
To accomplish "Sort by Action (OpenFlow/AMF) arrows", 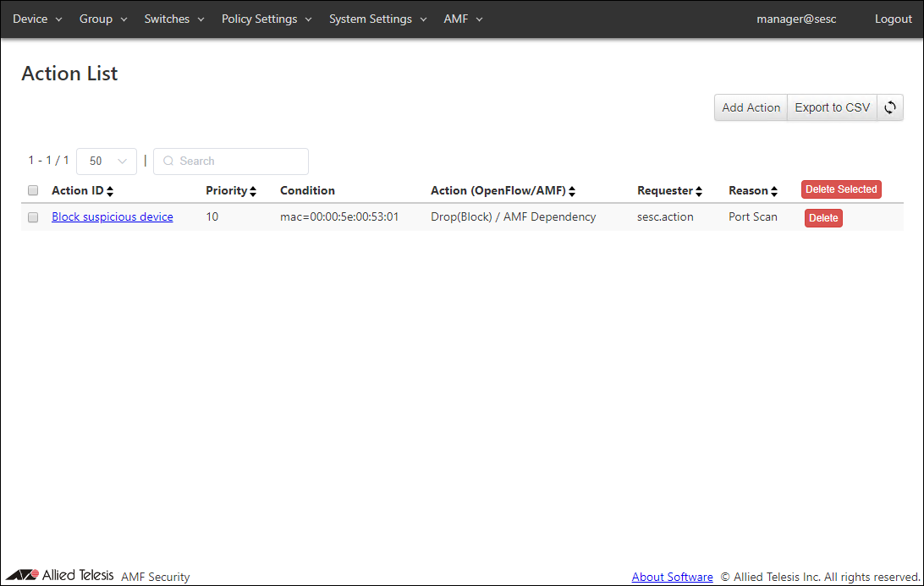I will pos(572,191).
